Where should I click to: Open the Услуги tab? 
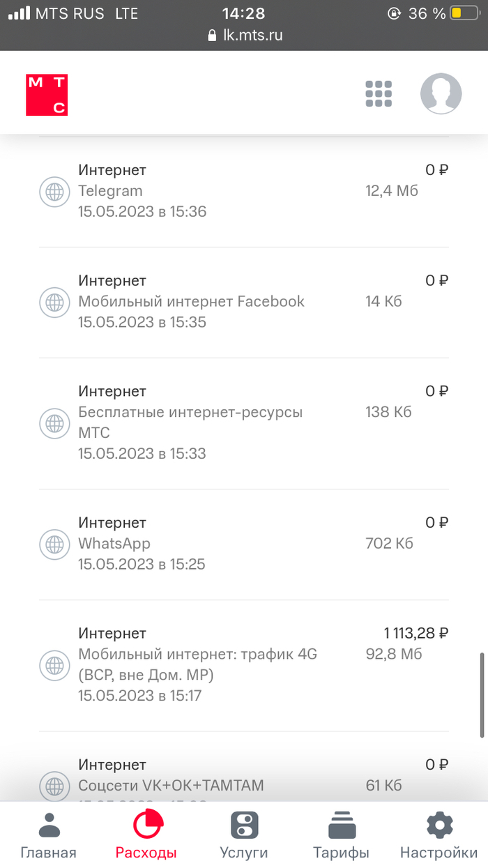[x=244, y=835]
